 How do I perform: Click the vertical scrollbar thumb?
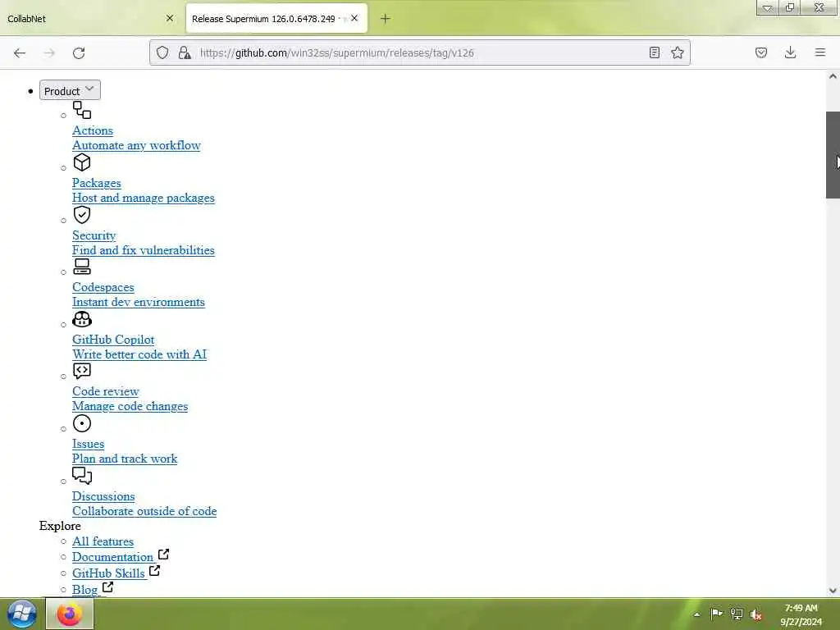click(x=833, y=155)
